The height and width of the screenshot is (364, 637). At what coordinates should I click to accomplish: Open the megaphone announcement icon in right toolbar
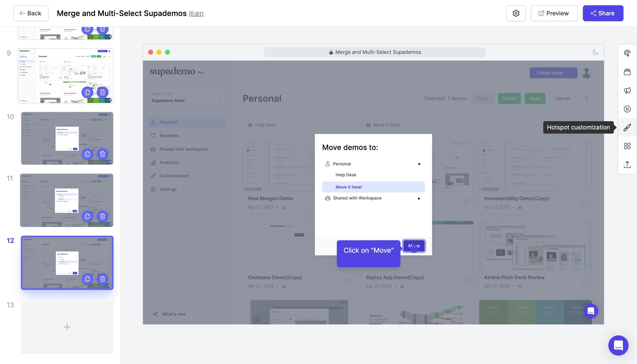pyautogui.click(x=627, y=90)
